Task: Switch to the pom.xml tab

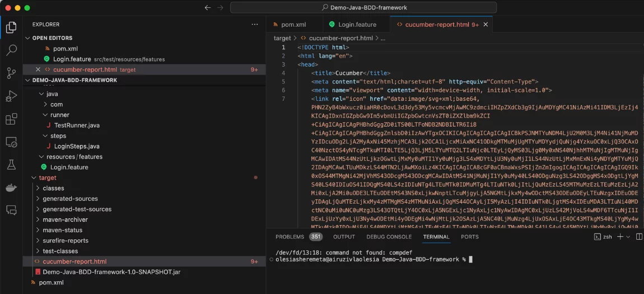Action: point(293,25)
